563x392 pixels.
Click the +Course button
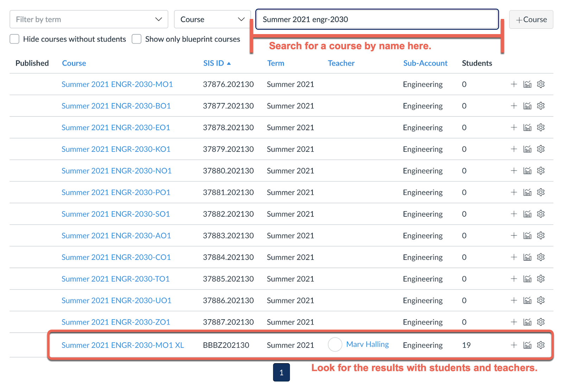tap(531, 19)
